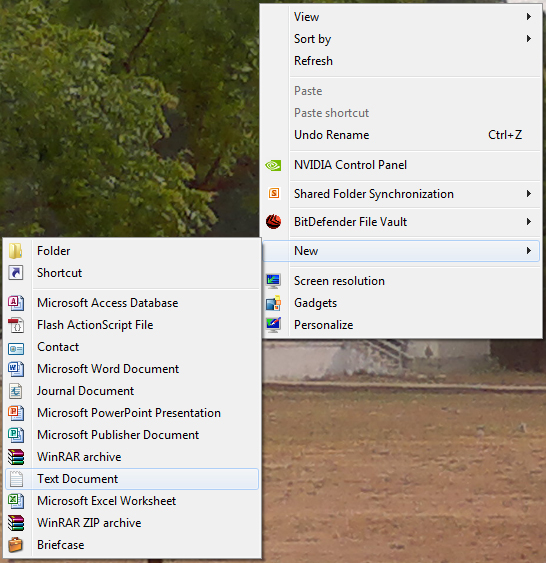The height and width of the screenshot is (563, 546).
Task: Open the View menu entry
Action: (x=401, y=17)
